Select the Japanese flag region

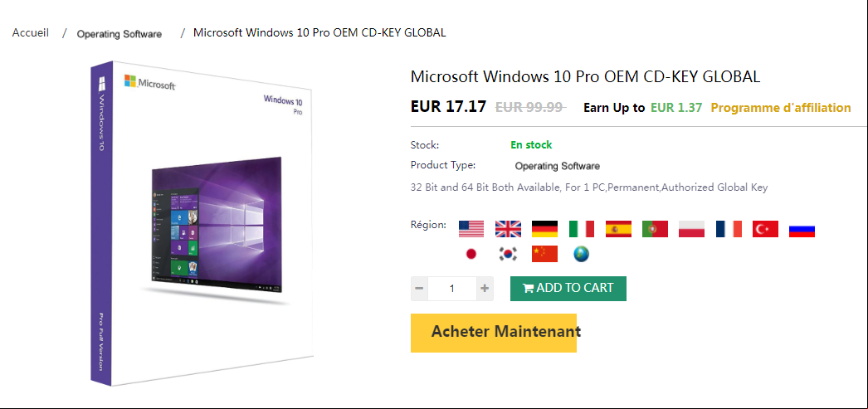click(471, 254)
